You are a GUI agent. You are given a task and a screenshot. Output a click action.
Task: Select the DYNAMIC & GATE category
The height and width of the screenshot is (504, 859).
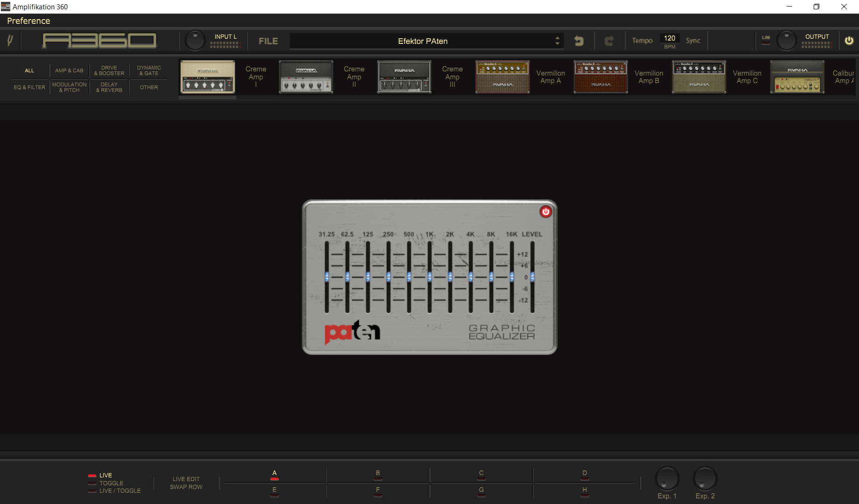(149, 70)
